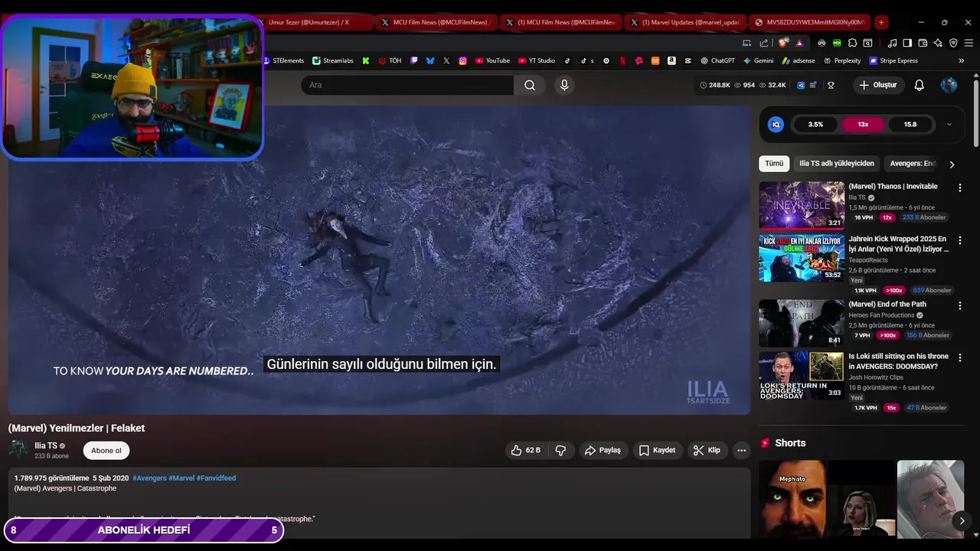The image size is (980, 551).
Task: Open the #Fanvidfeed hashtag link
Action: coord(216,478)
